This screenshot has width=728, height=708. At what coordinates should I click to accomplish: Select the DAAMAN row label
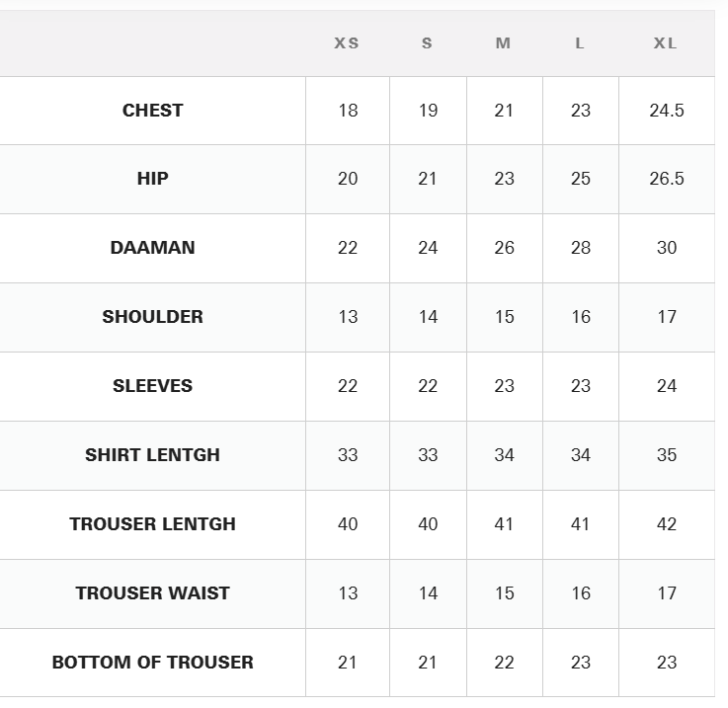[x=153, y=248]
